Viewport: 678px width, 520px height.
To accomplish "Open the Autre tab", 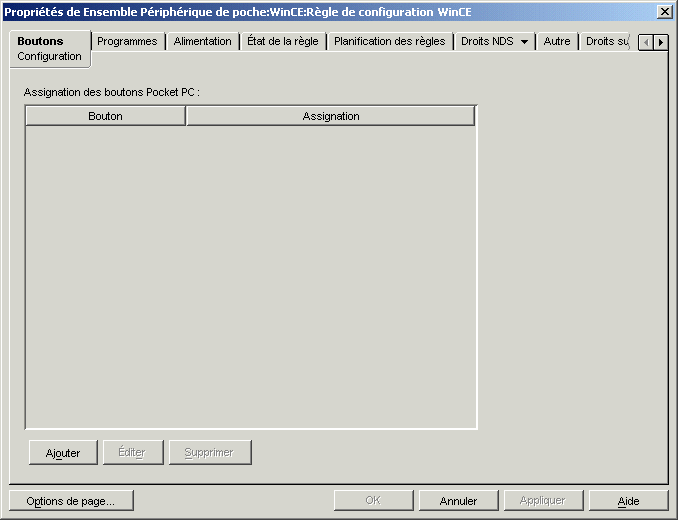I will point(556,41).
